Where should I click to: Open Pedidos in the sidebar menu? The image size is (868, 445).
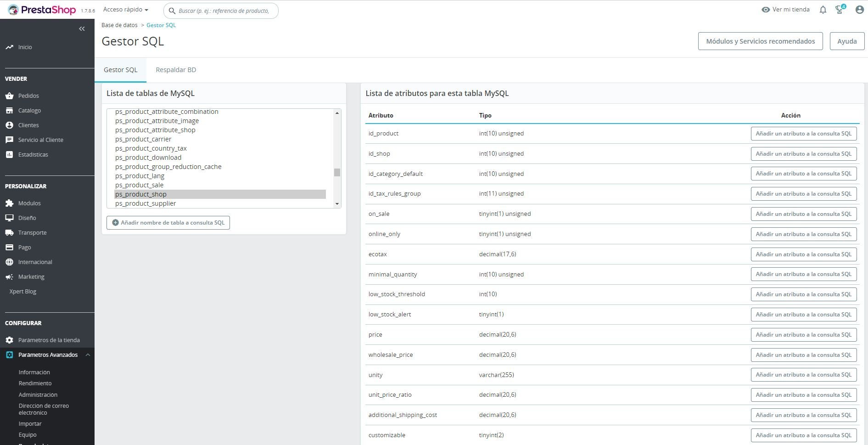[x=28, y=96]
